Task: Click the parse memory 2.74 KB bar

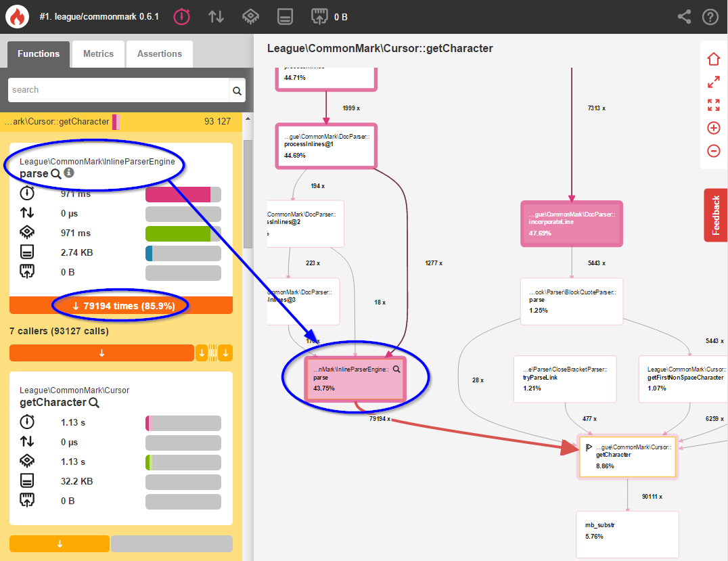Action: [183, 253]
